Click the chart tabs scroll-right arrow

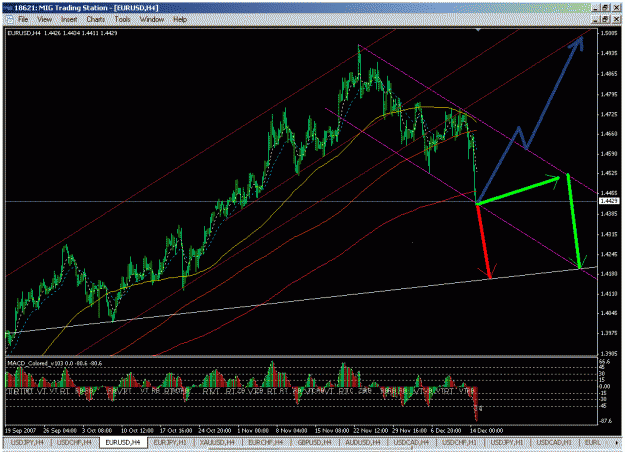point(619,442)
